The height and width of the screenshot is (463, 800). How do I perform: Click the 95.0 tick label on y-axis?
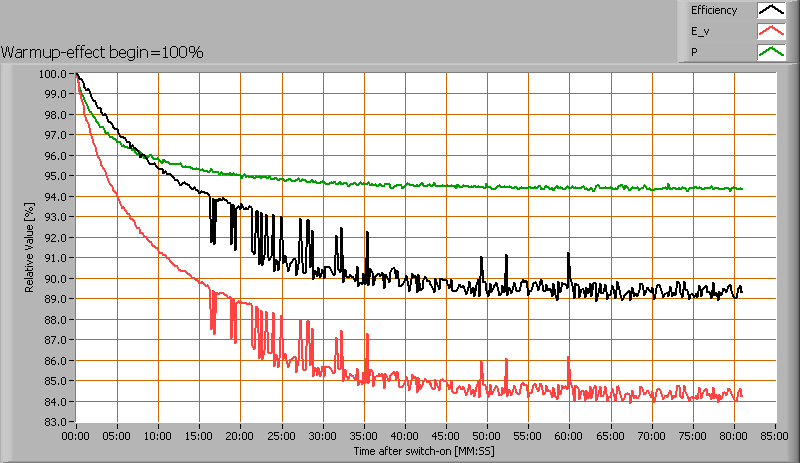56,176
